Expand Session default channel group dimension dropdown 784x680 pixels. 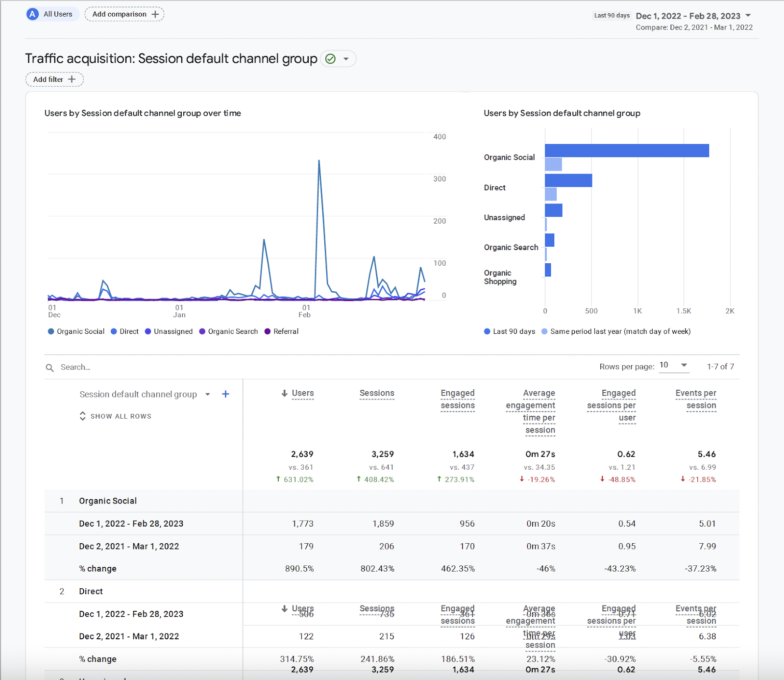(208, 394)
